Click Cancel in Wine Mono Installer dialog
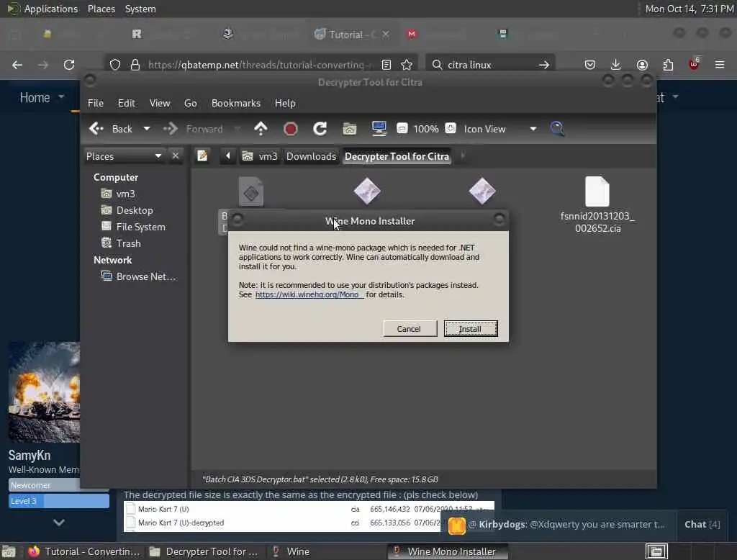The height and width of the screenshot is (560, 737). pyautogui.click(x=410, y=329)
